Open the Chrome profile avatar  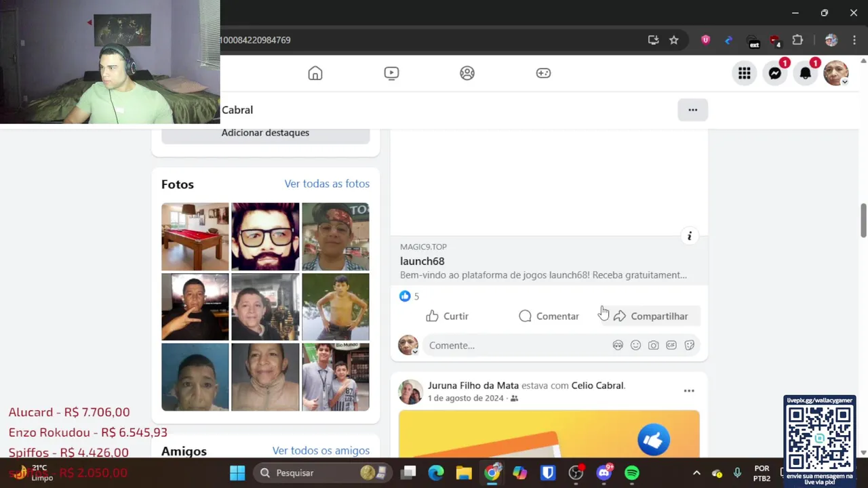(x=831, y=40)
